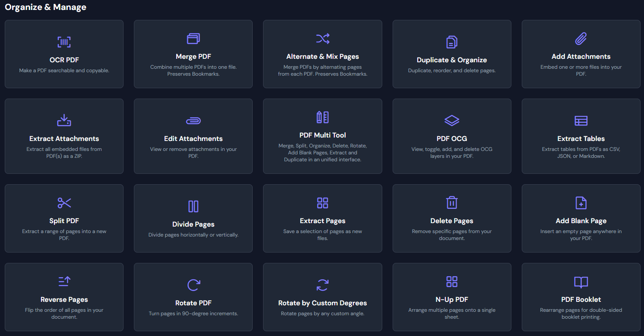Click the circular arrow Rotate PDF icon
The width and height of the screenshot is (644, 336).
(193, 285)
